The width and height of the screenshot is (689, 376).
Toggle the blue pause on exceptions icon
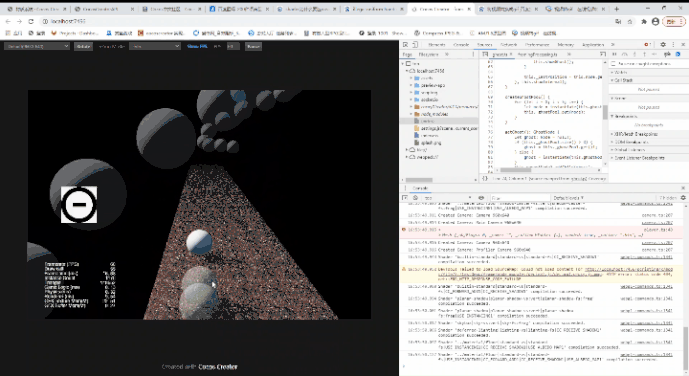678,54
